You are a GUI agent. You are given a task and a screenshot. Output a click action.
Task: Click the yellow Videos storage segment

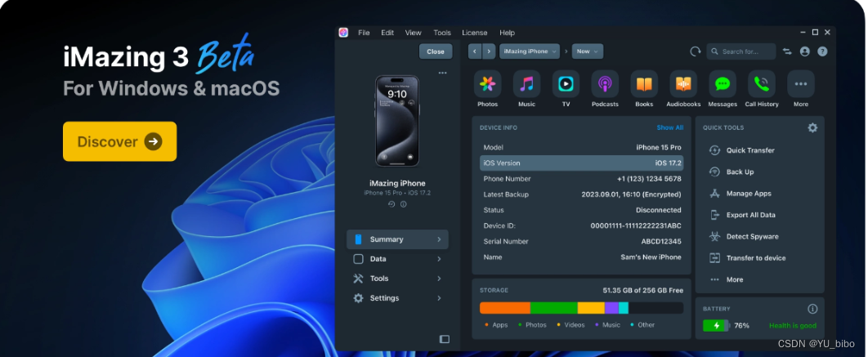pos(591,308)
